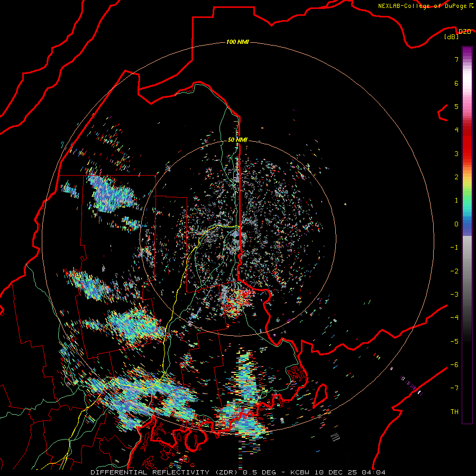Click the 4 value on the scale
This screenshot has height=476, width=476.
click(x=456, y=130)
